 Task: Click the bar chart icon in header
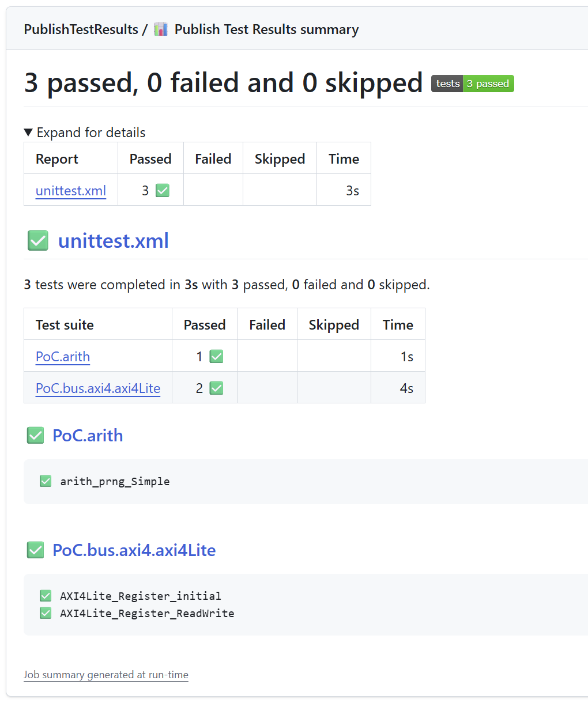click(x=161, y=29)
